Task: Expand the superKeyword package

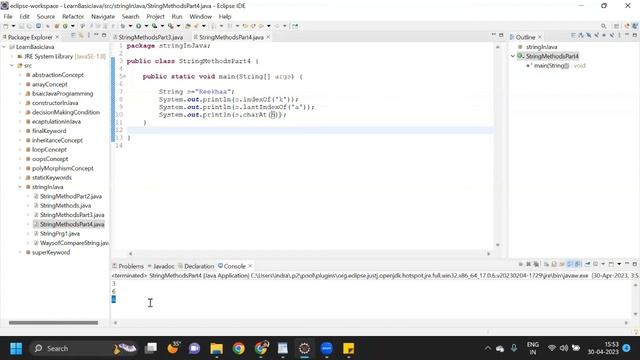Action: pos(20,253)
